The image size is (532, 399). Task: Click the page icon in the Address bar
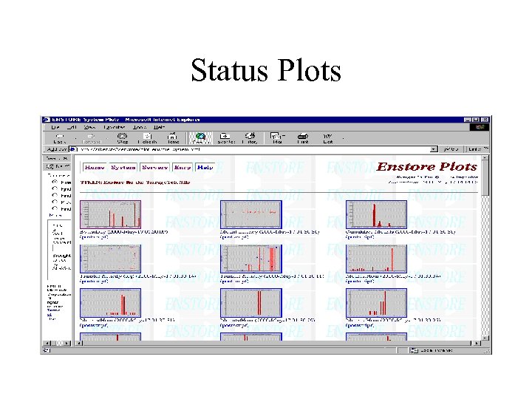[72, 149]
